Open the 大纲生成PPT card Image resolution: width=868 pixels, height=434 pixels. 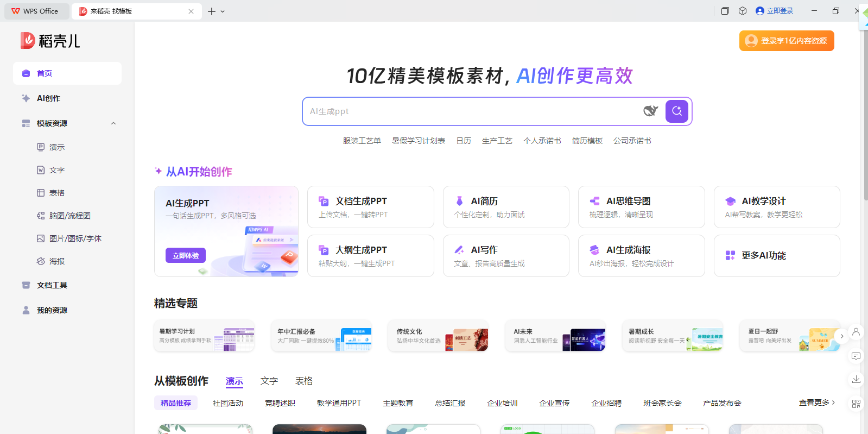371,256
